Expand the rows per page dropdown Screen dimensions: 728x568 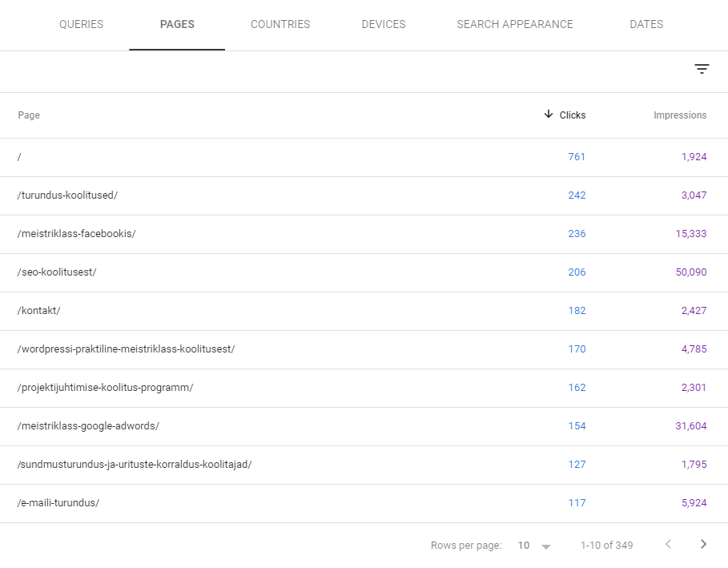click(x=534, y=546)
